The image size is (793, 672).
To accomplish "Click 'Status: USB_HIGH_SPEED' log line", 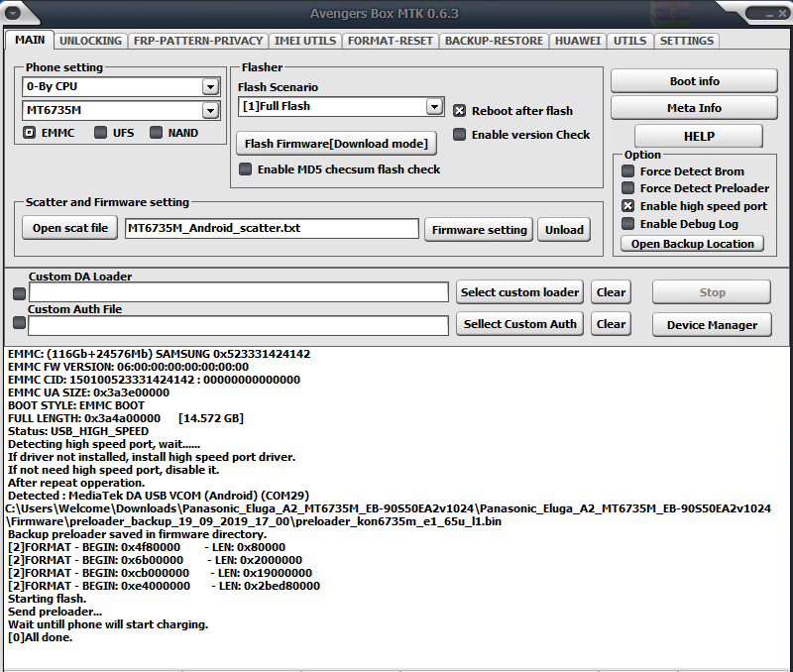I will point(78,431).
